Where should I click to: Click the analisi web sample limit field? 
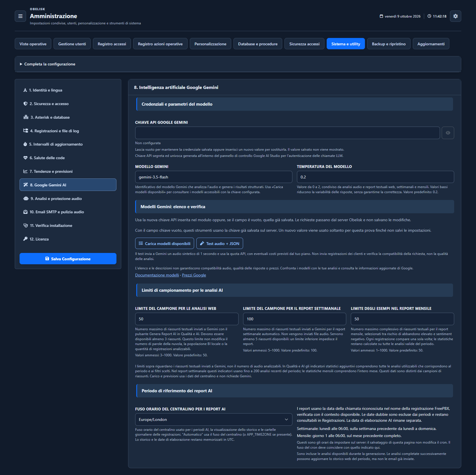tap(187, 319)
